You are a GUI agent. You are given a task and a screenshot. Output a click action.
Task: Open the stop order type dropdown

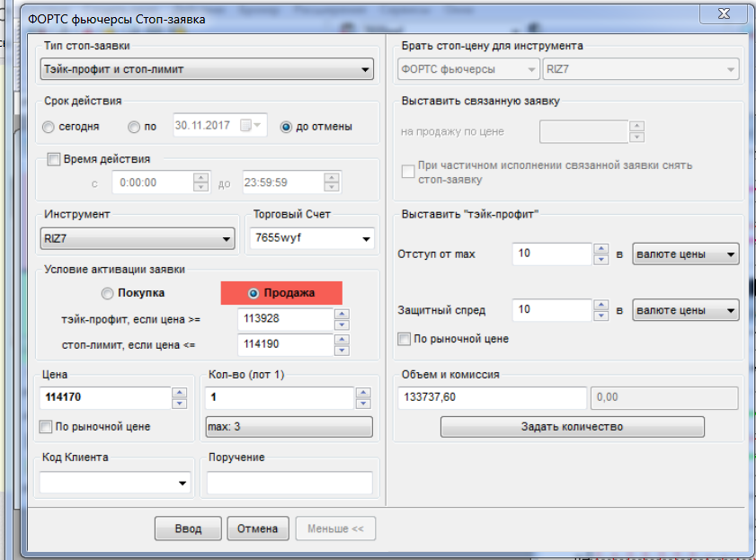(x=207, y=69)
